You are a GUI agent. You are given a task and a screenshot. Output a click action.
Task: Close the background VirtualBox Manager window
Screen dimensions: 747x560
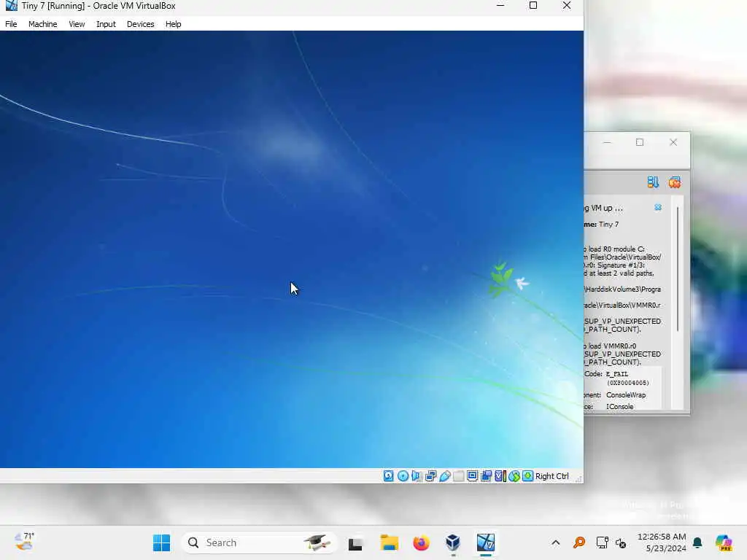[x=673, y=142]
